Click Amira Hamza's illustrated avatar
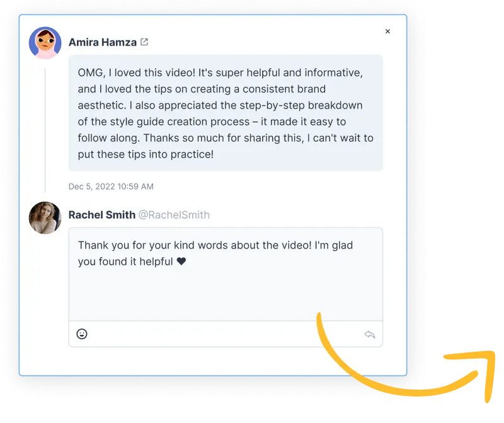This screenshot has width=504, height=423. coord(45,43)
